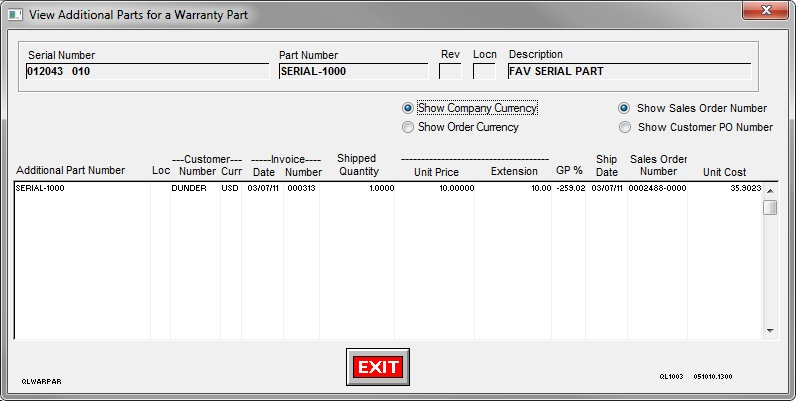Image resolution: width=796 pixels, height=401 pixels.
Task: Click customer number DUNDER
Action: point(189,188)
